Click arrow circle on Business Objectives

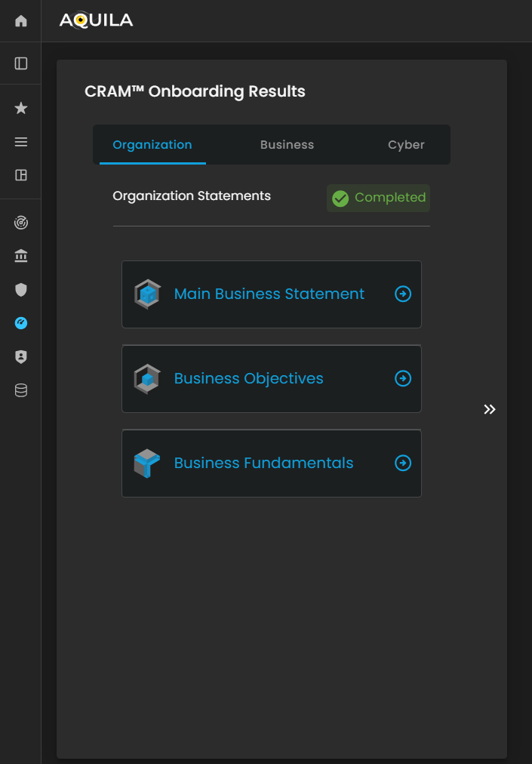pyautogui.click(x=403, y=378)
